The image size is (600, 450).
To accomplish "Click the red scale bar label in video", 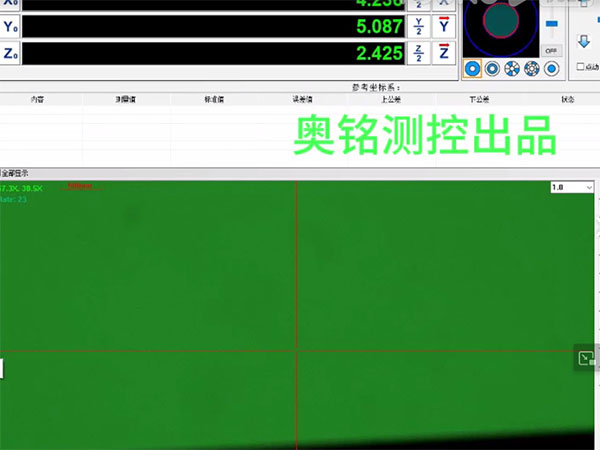I will 80,186.
